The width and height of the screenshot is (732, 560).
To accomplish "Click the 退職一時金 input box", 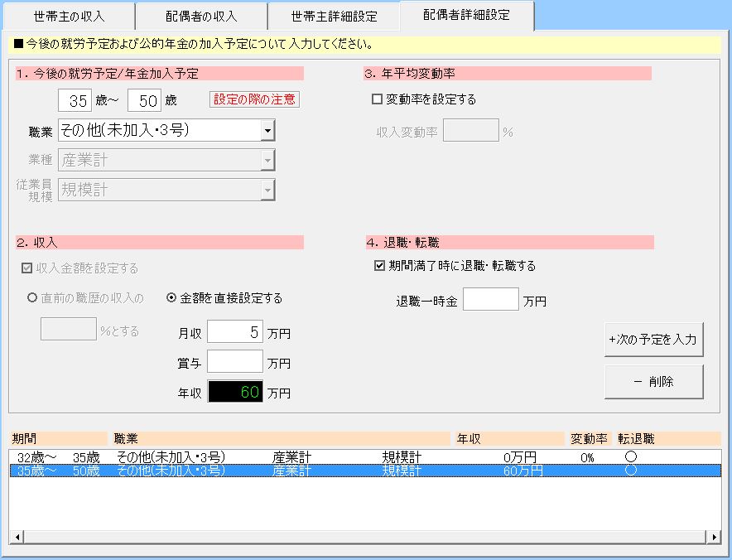I will 490,300.
